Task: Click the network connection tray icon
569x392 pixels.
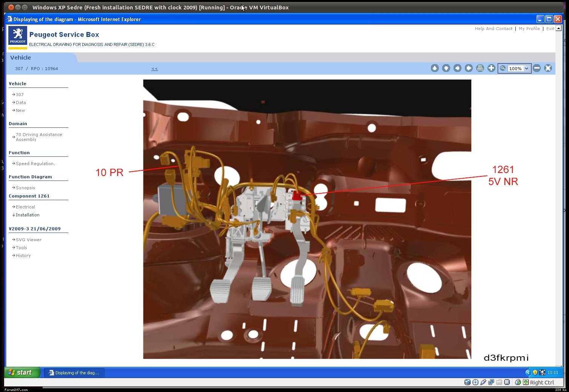Action: [x=542, y=372]
